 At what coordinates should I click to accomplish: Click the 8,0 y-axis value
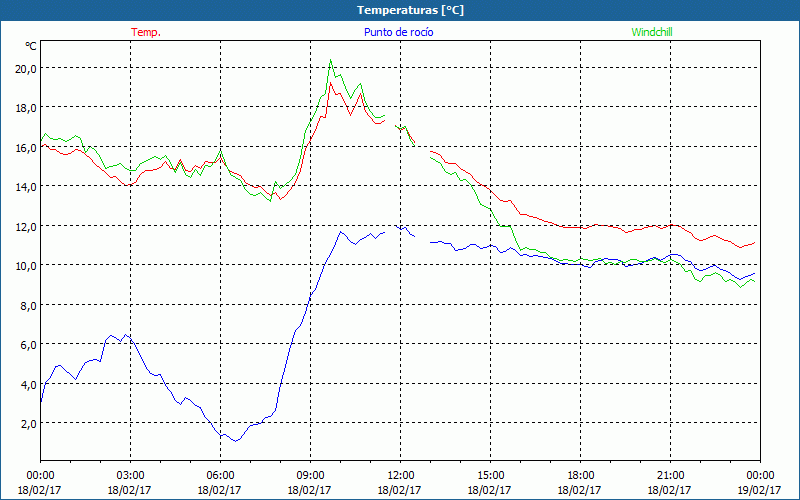pos(28,306)
